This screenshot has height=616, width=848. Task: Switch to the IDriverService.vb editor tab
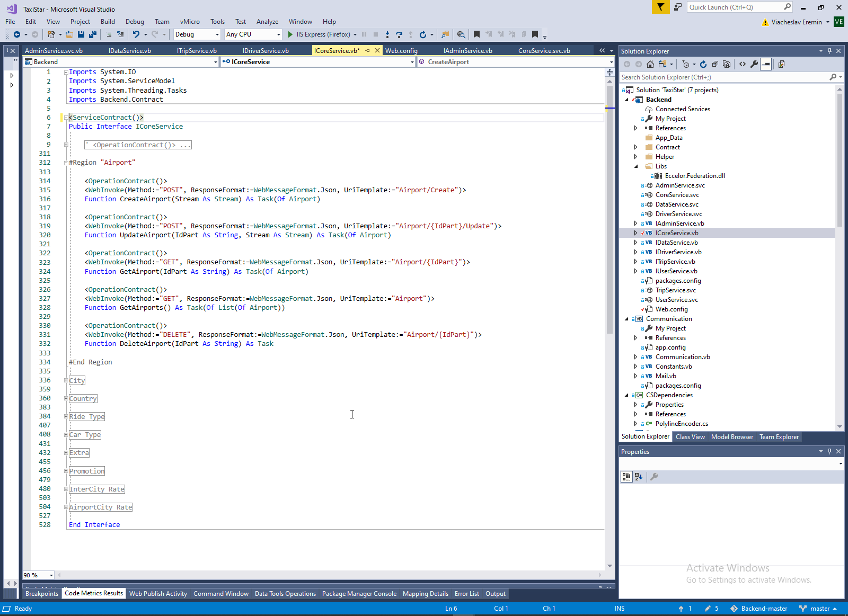[x=266, y=51]
